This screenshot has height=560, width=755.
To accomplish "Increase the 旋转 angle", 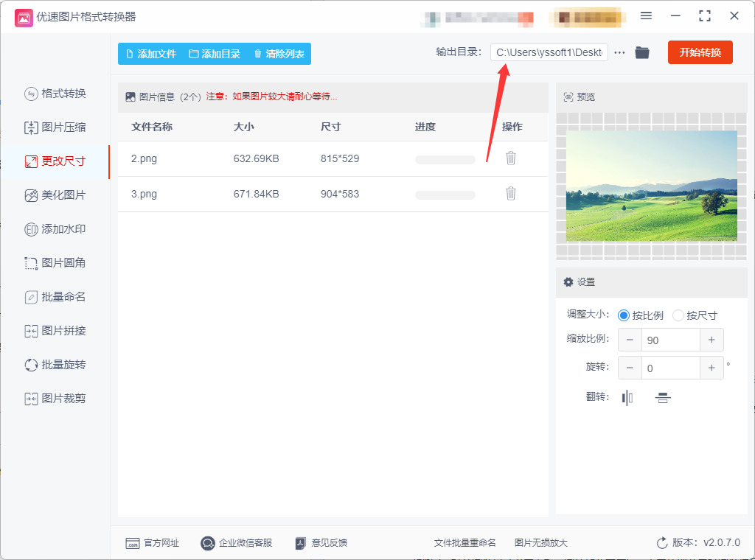I will click(711, 368).
